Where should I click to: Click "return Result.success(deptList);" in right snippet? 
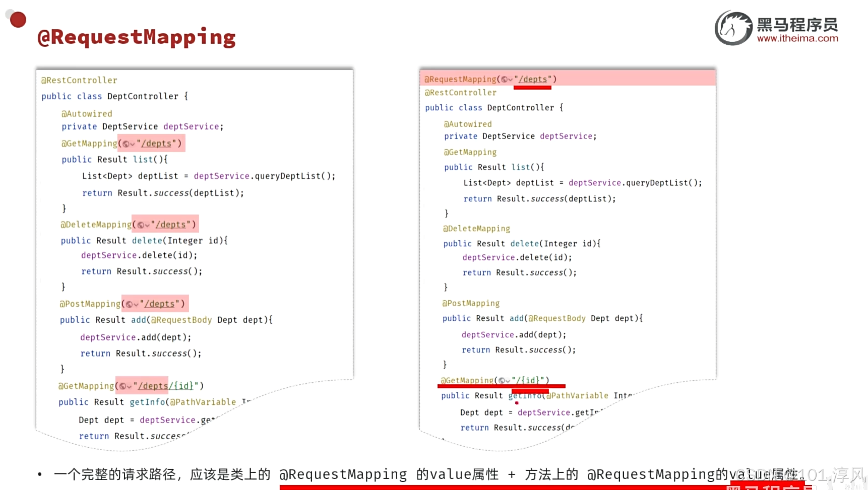tap(539, 199)
